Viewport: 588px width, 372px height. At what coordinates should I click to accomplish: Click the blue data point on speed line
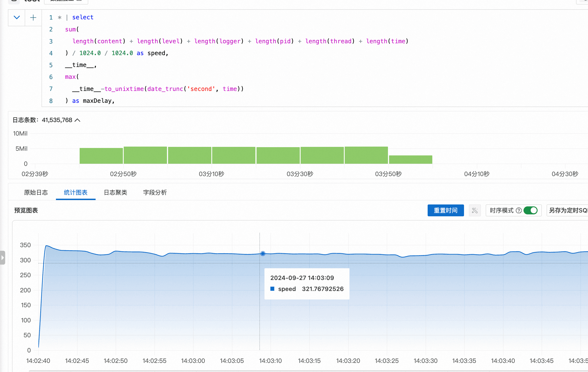pyautogui.click(x=263, y=254)
